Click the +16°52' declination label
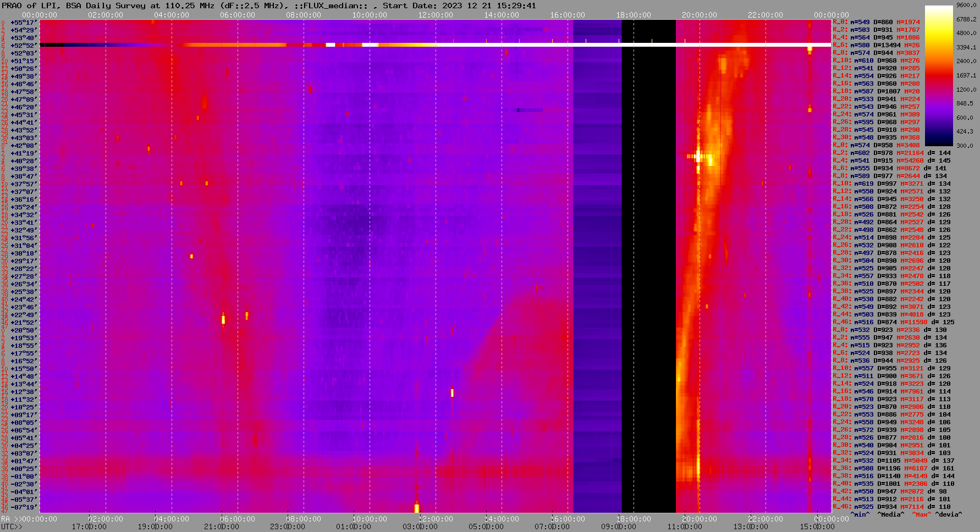 click(24, 361)
